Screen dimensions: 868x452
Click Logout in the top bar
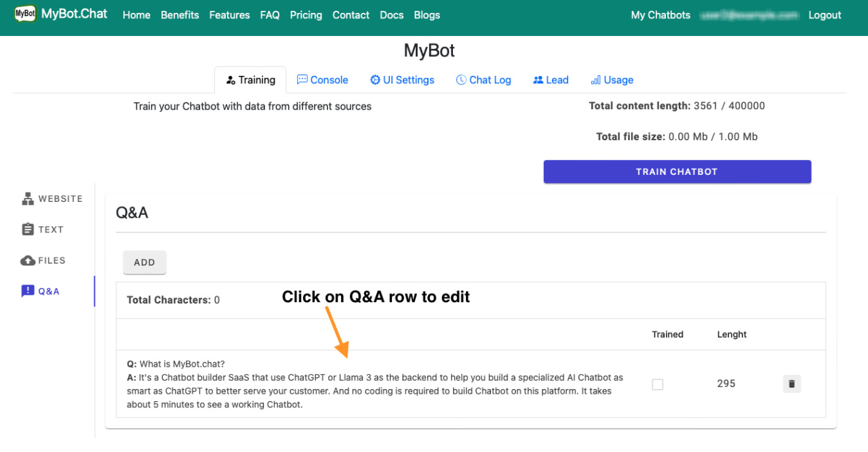pos(825,14)
